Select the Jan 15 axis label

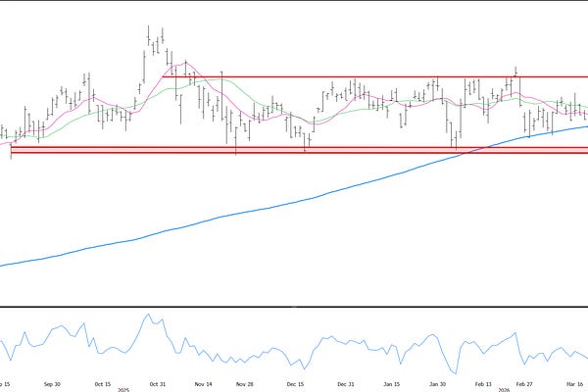pos(392,384)
